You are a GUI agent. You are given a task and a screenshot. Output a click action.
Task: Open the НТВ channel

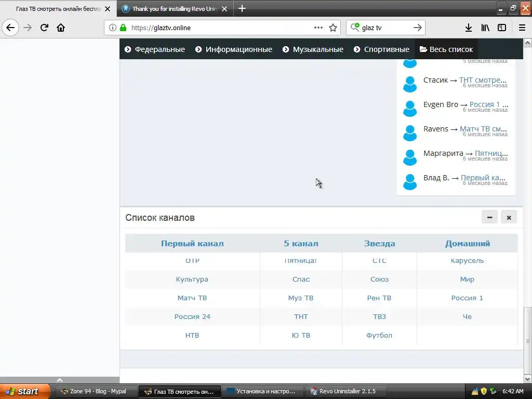[x=192, y=335]
